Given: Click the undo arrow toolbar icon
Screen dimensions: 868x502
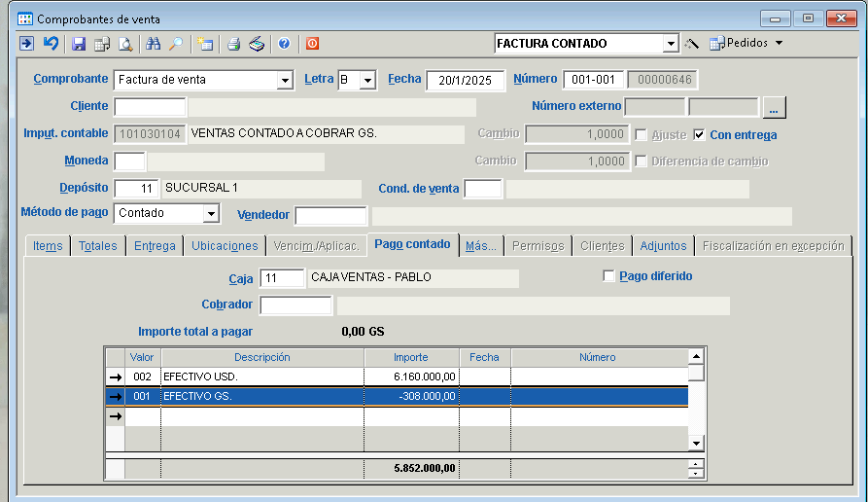Looking at the screenshot, I should (x=51, y=44).
